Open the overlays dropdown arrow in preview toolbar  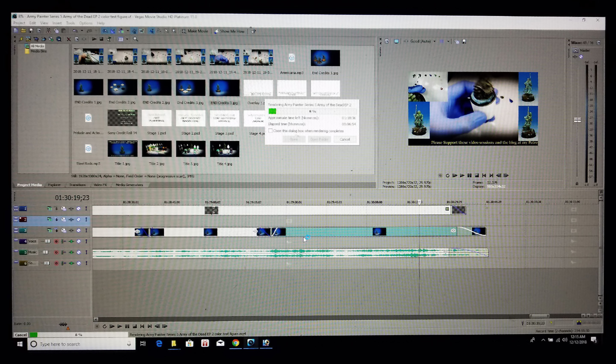(448, 41)
